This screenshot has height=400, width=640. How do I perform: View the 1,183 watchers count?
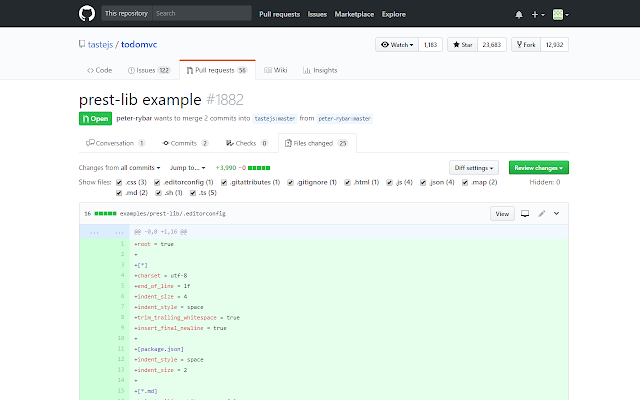click(430, 44)
